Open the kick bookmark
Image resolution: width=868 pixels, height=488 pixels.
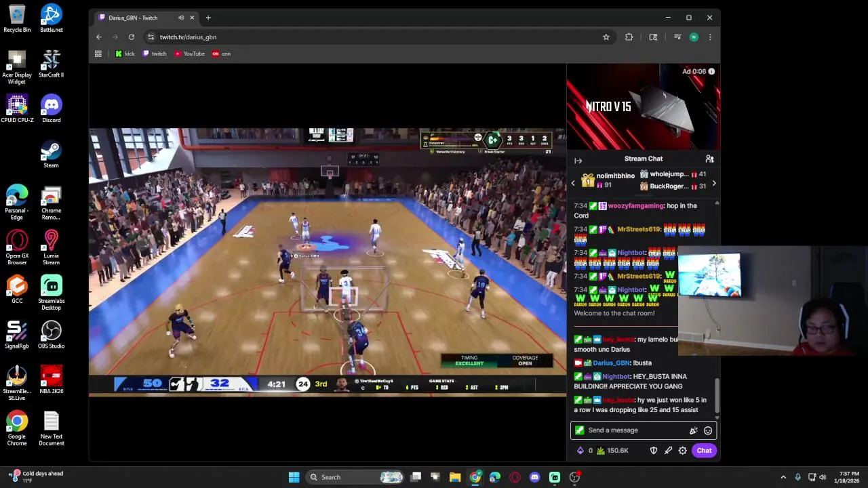coord(125,54)
